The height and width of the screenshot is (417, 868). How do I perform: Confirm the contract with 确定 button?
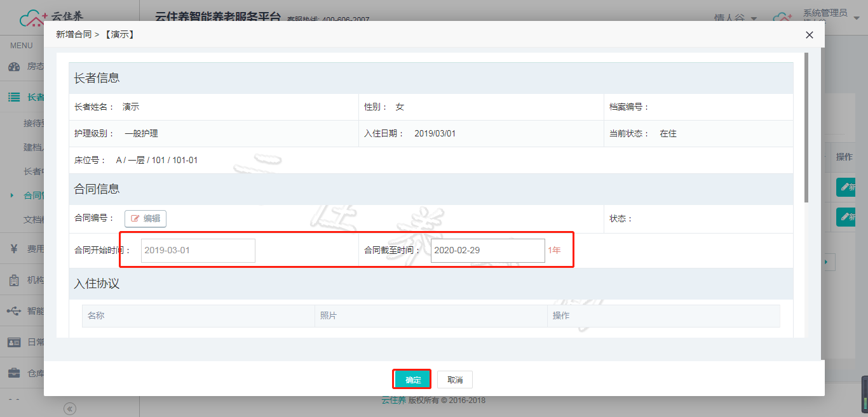412,380
